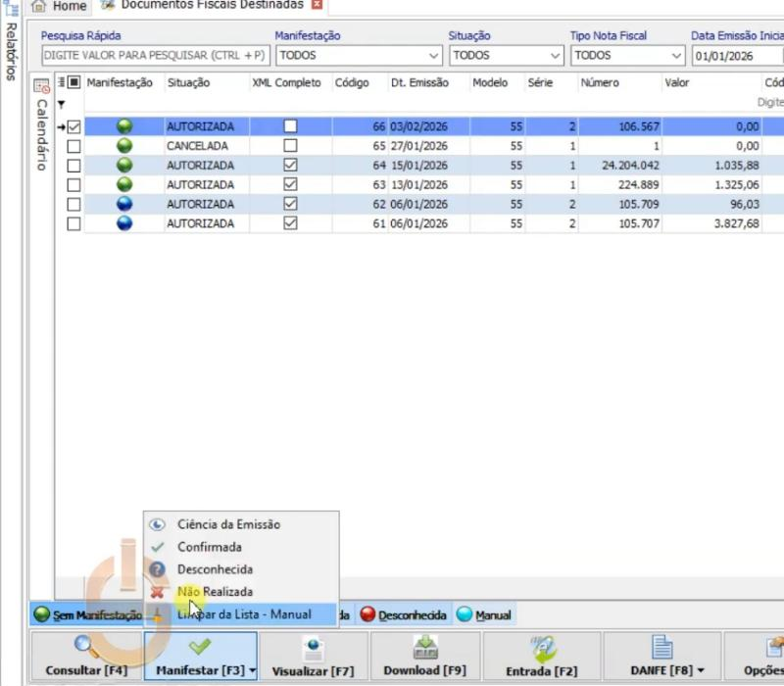
Task: Open the Situação filter dropdown
Action: pyautogui.click(x=555, y=56)
